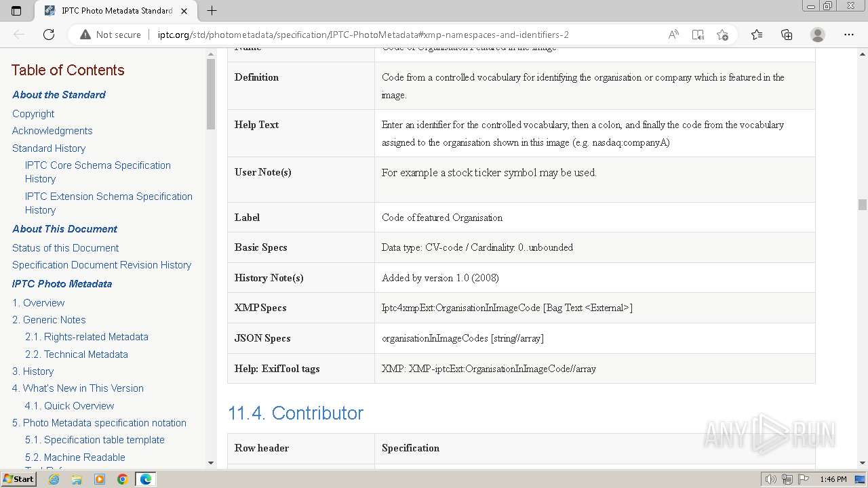Open 5.1. Specification table template

coord(95,440)
